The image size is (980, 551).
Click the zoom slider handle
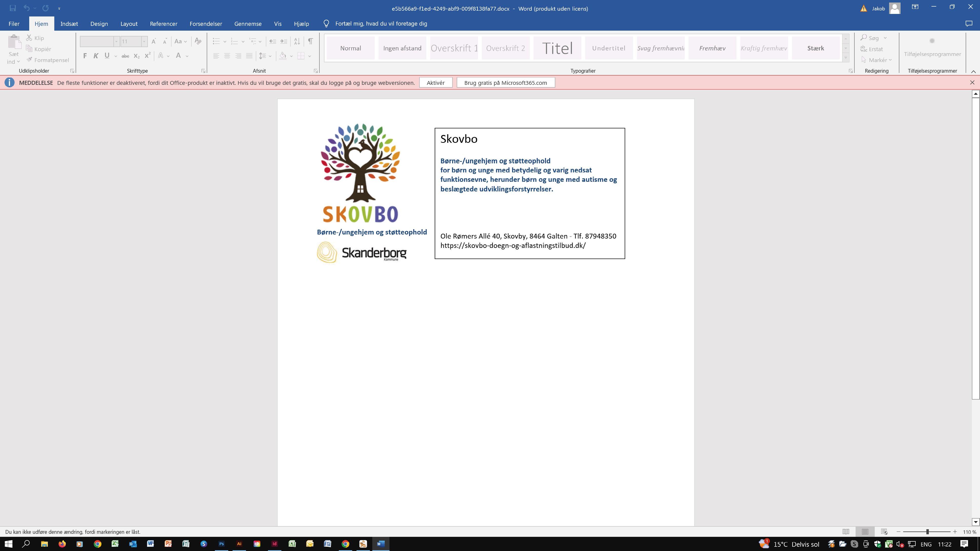coord(927,532)
